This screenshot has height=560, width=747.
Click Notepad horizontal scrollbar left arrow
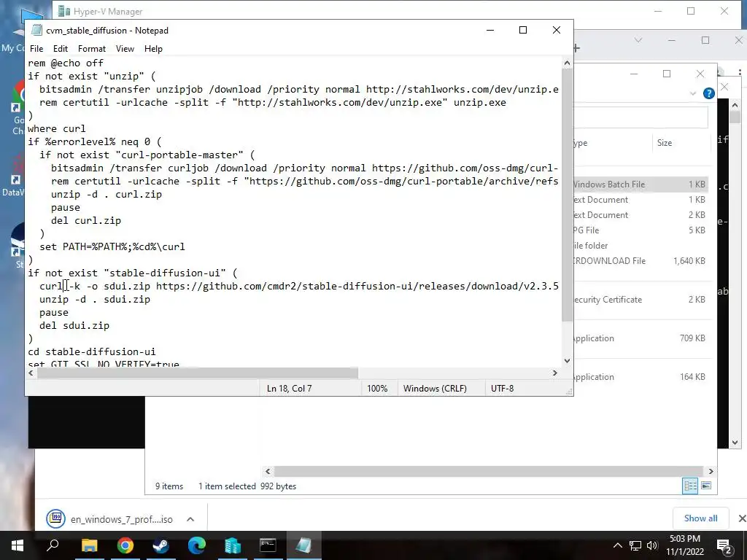pos(31,373)
